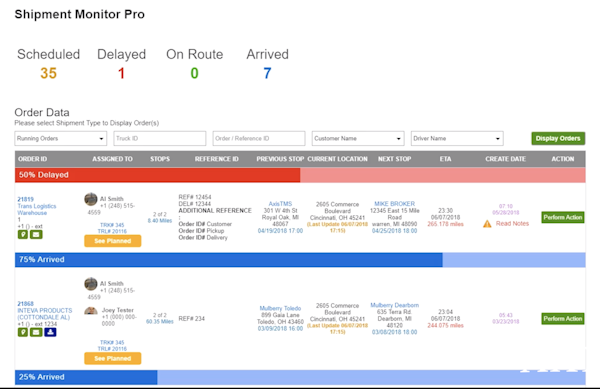Click Al Smith's avatar in order 21819
The image size is (600, 389).
[91, 199]
